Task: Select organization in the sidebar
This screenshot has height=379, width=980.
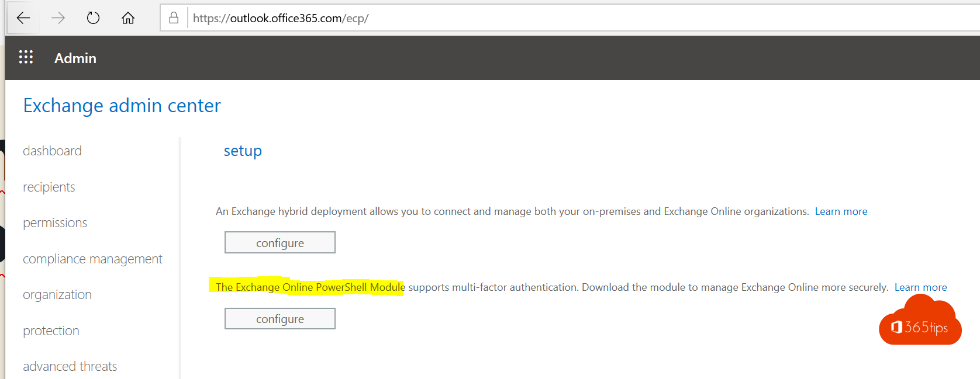Action: [57, 294]
